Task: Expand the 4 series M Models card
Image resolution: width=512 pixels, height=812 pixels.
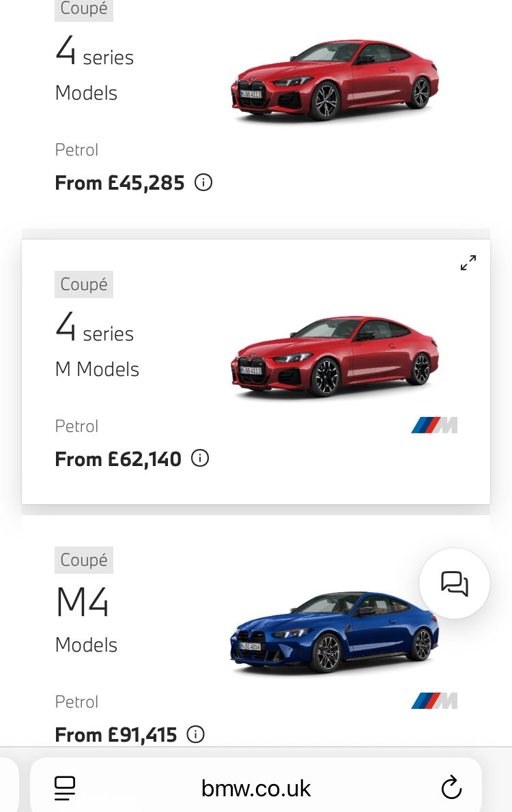Action: 468,263
